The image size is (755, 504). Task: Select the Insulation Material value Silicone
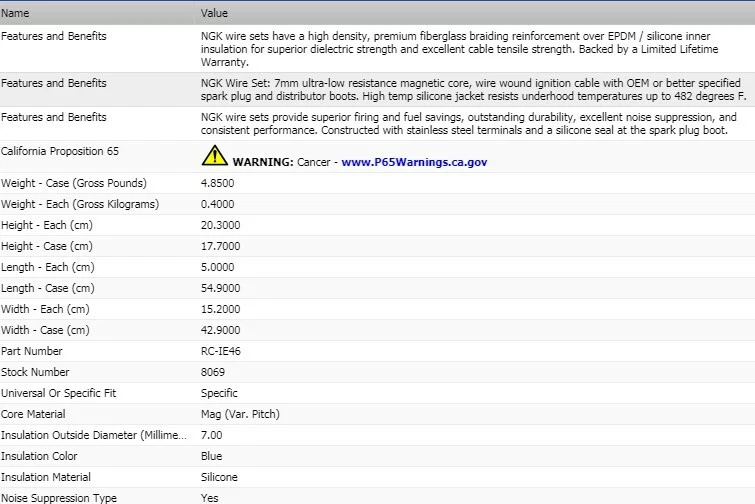[219, 478]
